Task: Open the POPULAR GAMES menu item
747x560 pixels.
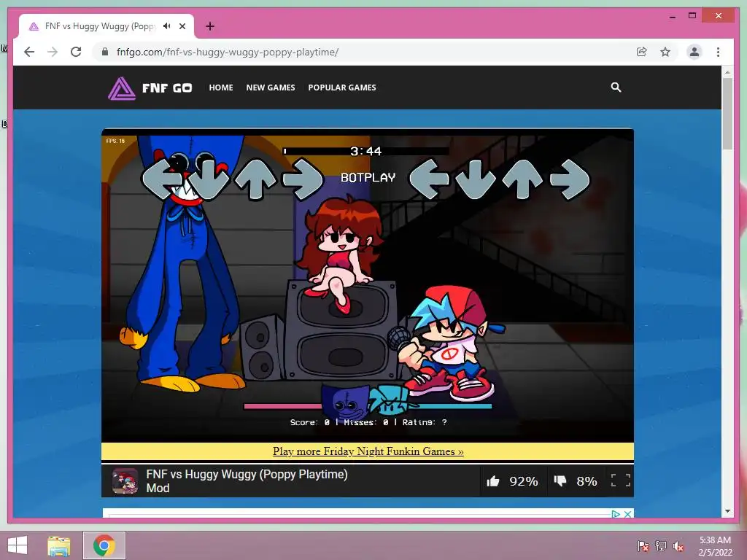Action: coord(342,87)
